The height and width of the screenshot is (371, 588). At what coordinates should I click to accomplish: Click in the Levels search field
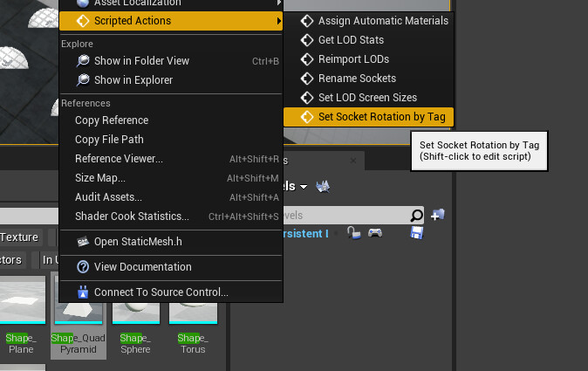pos(345,216)
